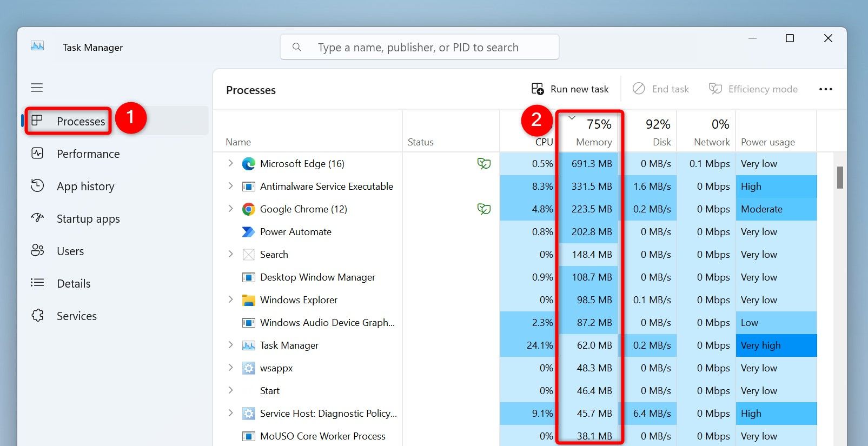Click the search box to find processes
The image size is (868, 446).
click(x=419, y=48)
